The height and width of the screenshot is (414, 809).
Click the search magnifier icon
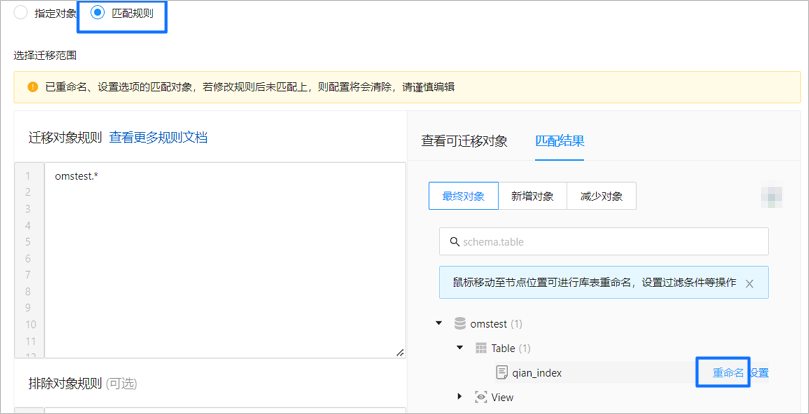pyautogui.click(x=455, y=242)
